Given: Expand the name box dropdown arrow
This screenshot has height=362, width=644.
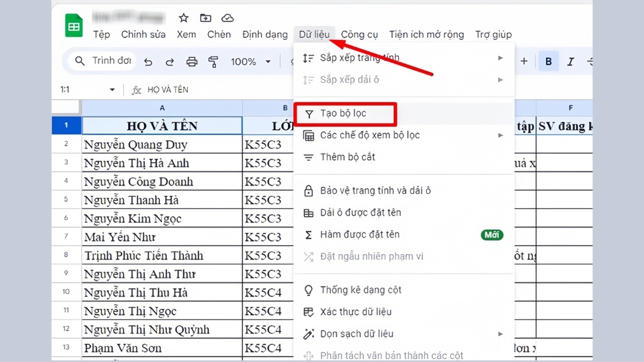Looking at the screenshot, I should [x=112, y=90].
